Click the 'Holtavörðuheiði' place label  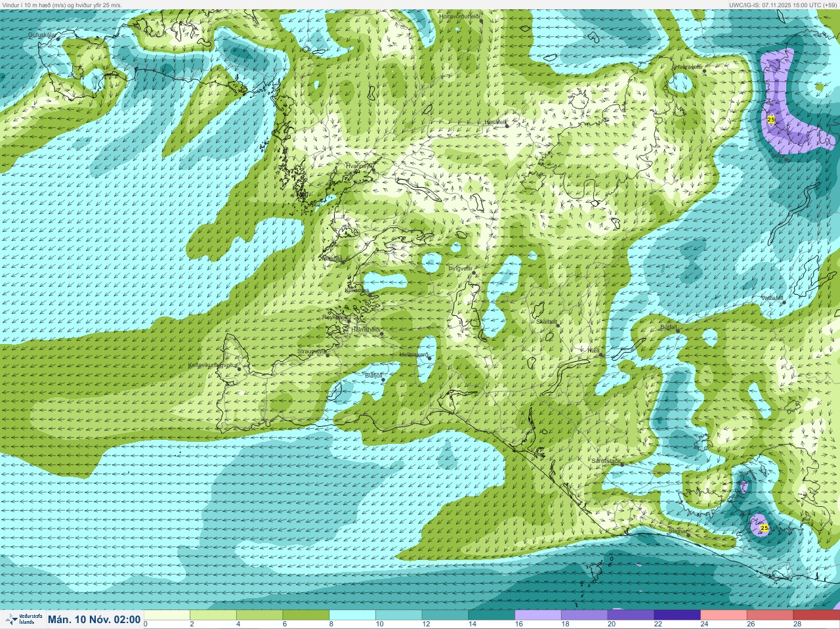tap(460, 16)
